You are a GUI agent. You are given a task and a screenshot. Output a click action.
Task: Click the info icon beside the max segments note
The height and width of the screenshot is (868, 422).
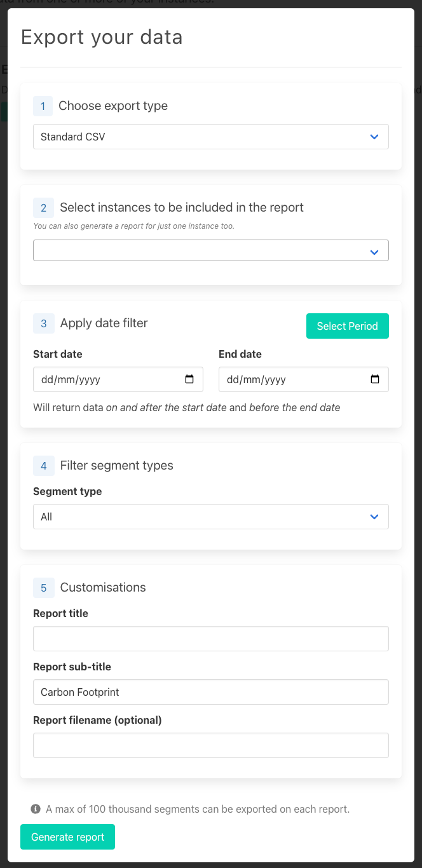[36, 810]
